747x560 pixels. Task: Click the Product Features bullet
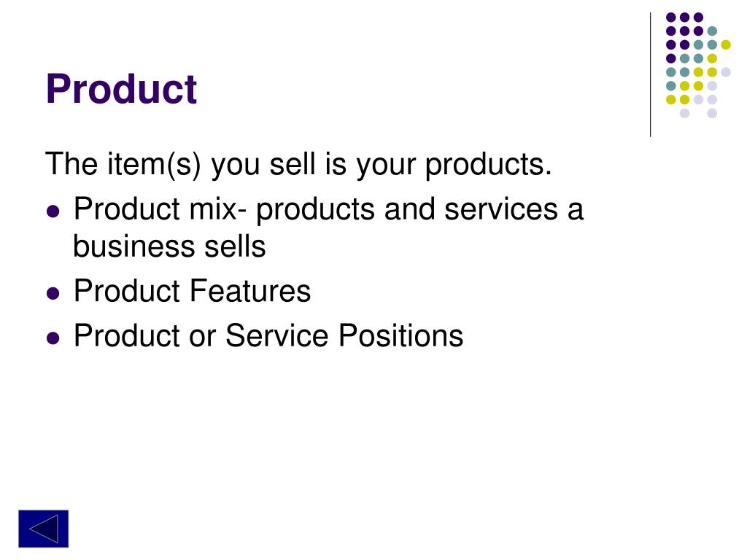pyautogui.click(x=192, y=291)
